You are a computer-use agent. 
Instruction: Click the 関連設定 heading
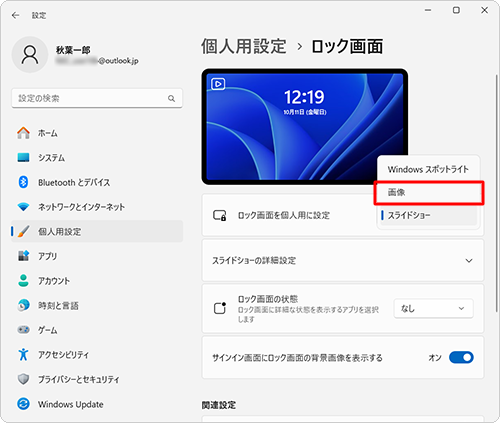(219, 405)
